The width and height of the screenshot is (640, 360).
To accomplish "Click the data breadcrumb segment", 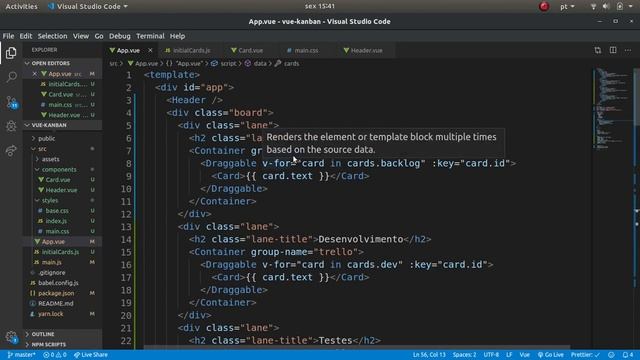I will pos(256,63).
